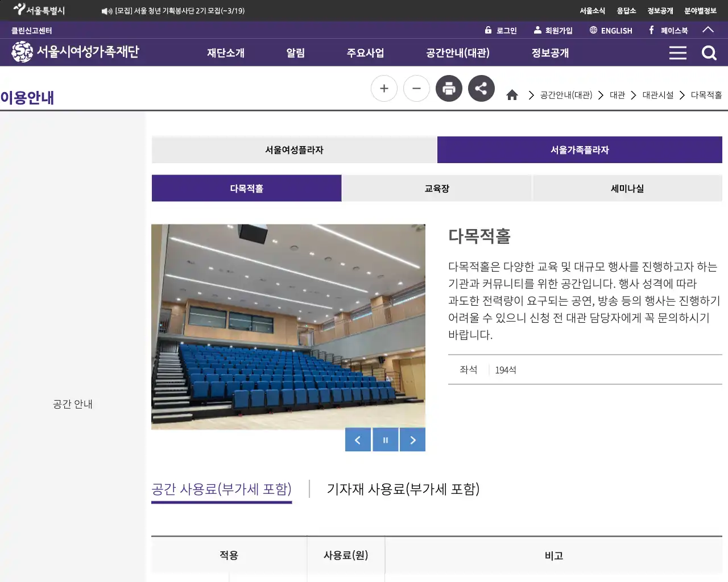The height and width of the screenshot is (582, 728).
Task: Share this page
Action: point(481,88)
